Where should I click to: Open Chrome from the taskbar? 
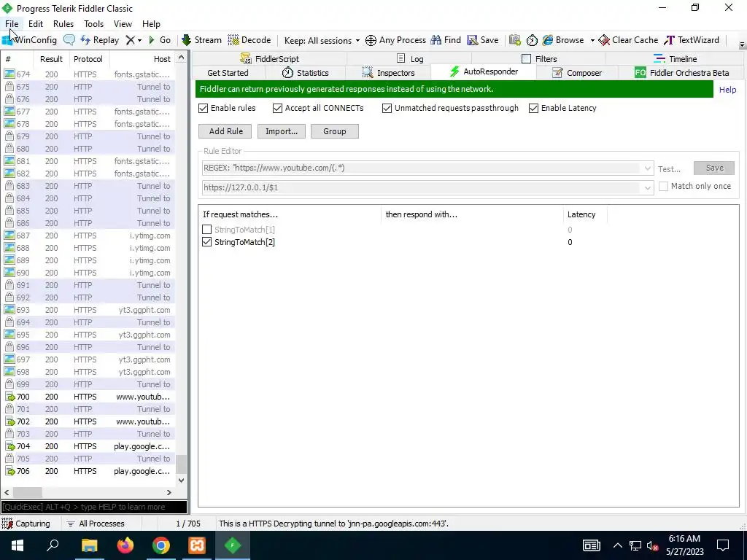coord(161,545)
